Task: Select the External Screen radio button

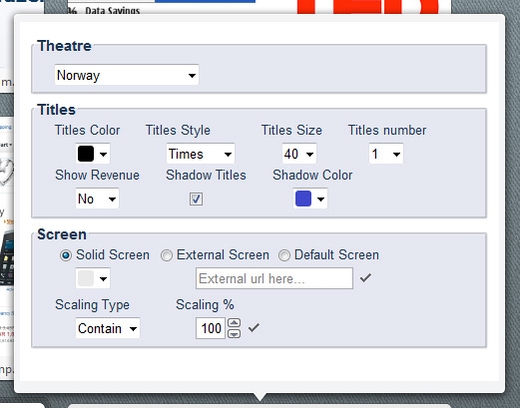Action: click(166, 255)
